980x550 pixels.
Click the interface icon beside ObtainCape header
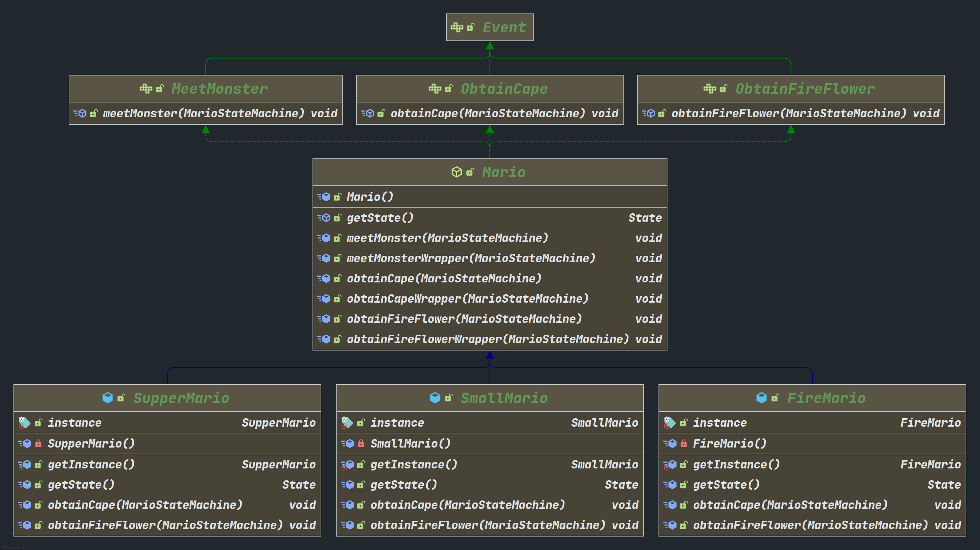coord(434,89)
